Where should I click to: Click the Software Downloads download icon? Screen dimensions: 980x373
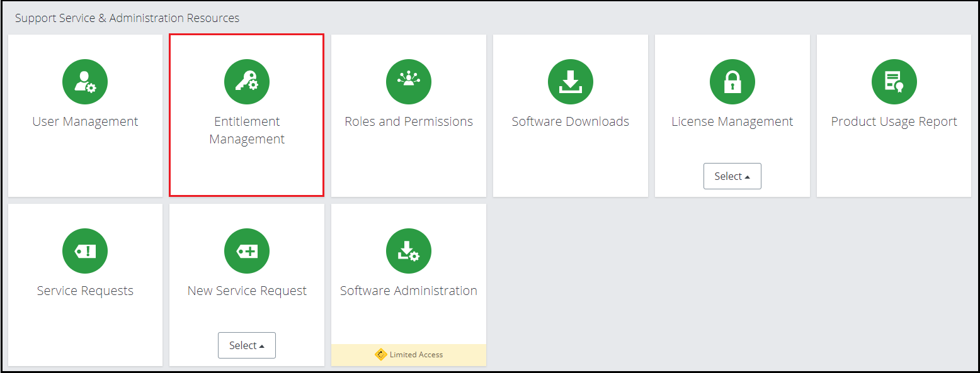[571, 82]
